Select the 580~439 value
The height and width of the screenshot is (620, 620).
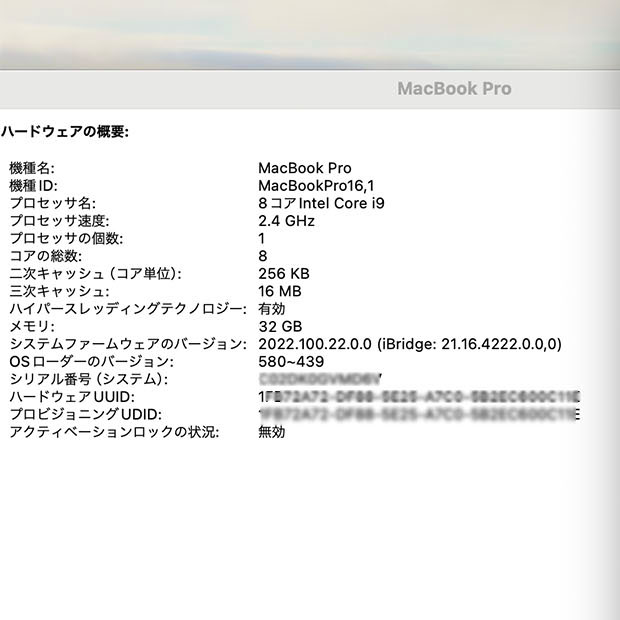(291, 361)
